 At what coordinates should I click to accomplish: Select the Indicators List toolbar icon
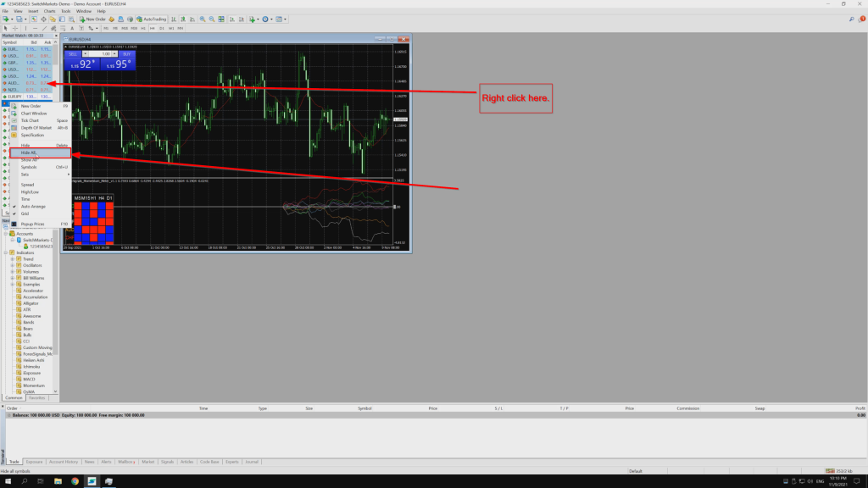pyautogui.click(x=251, y=19)
